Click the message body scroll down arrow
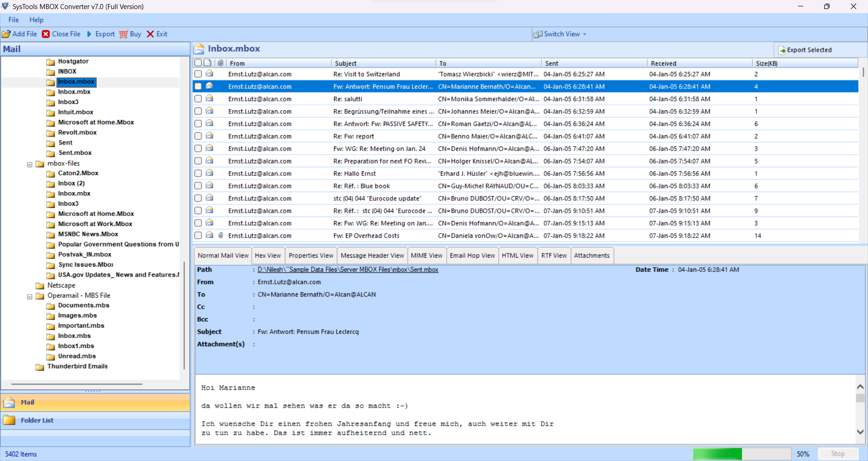The height and width of the screenshot is (461, 868). [860, 432]
